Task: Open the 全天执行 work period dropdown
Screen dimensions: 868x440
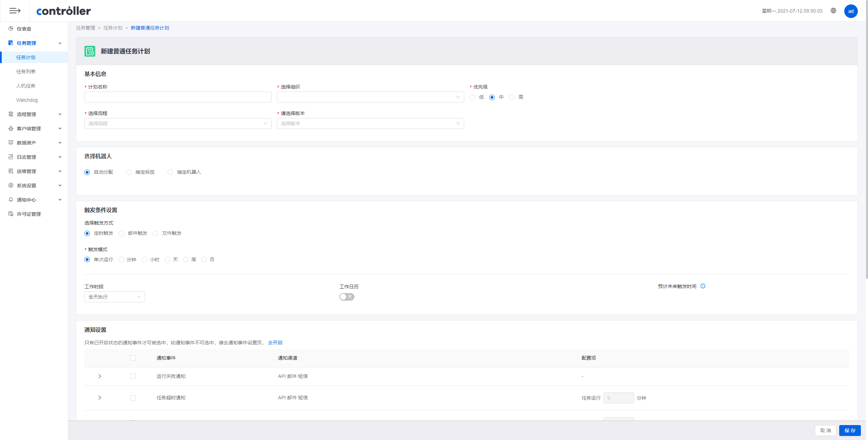Action: tap(115, 297)
